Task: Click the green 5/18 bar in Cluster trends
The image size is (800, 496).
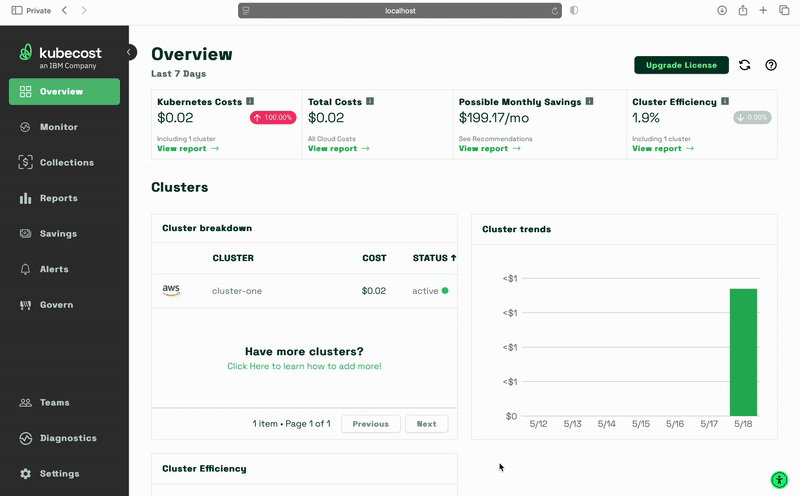Action: [743, 352]
